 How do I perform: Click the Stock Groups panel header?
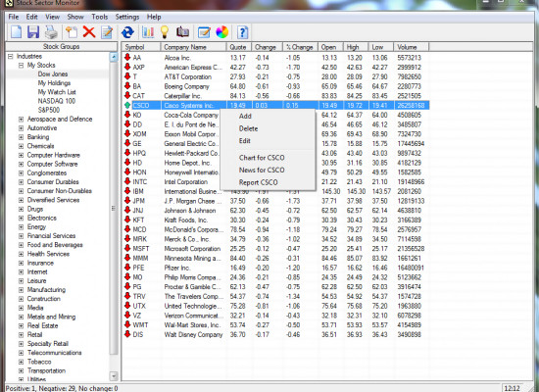(x=62, y=46)
